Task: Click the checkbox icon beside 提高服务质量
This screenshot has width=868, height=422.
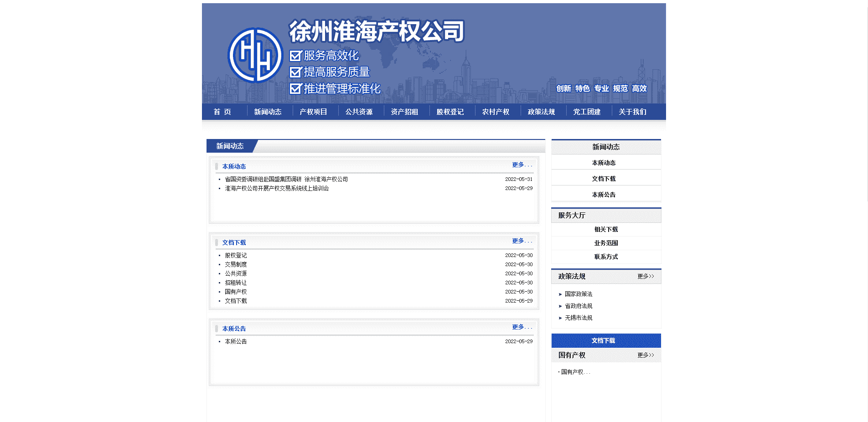Action: pyautogui.click(x=295, y=72)
